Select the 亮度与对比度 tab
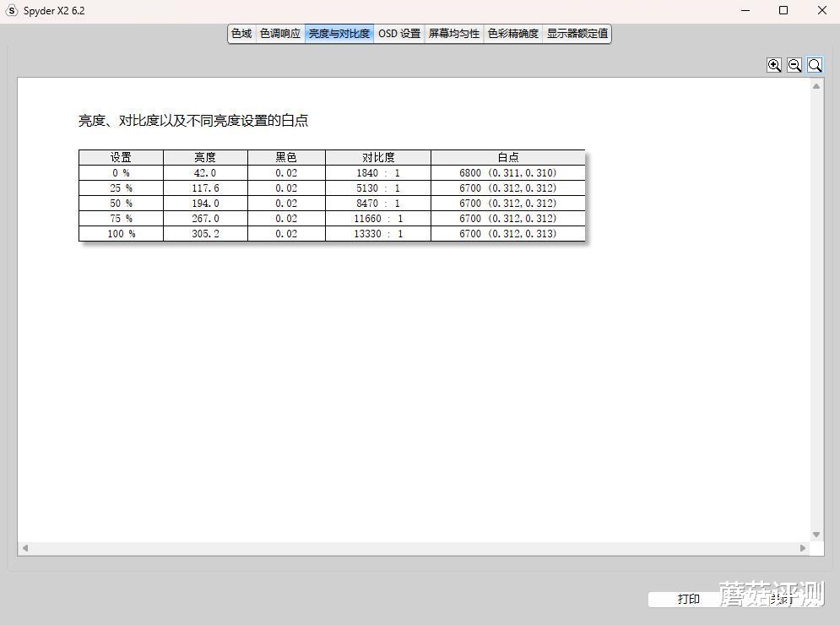This screenshot has width=840, height=625. tap(339, 34)
